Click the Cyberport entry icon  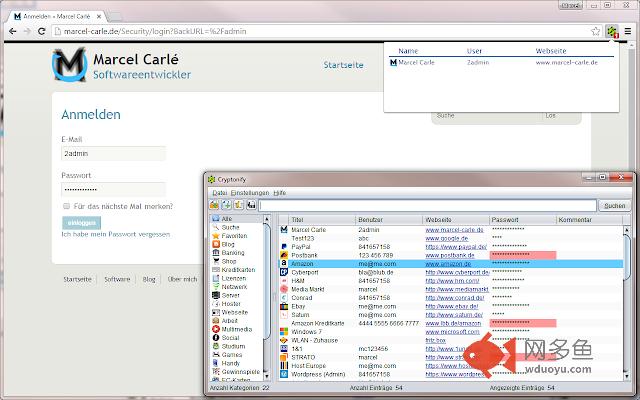click(x=284, y=272)
